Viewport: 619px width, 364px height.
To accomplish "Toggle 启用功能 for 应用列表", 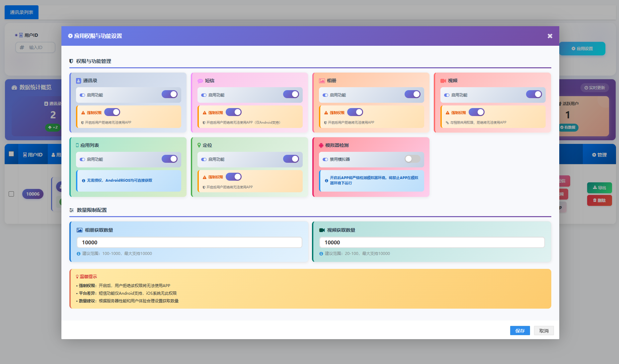I will (170, 159).
